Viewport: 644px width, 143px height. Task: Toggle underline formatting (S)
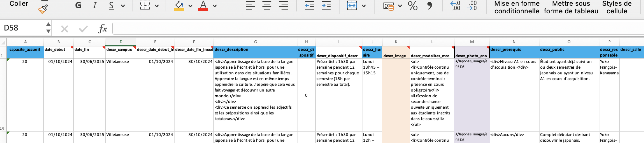(111, 5)
